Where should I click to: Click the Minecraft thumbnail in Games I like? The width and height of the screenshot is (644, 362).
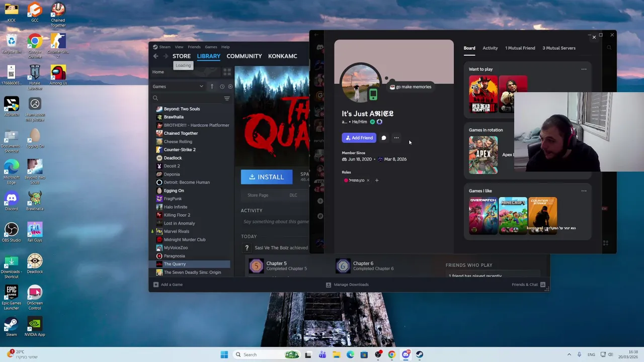tap(513, 216)
